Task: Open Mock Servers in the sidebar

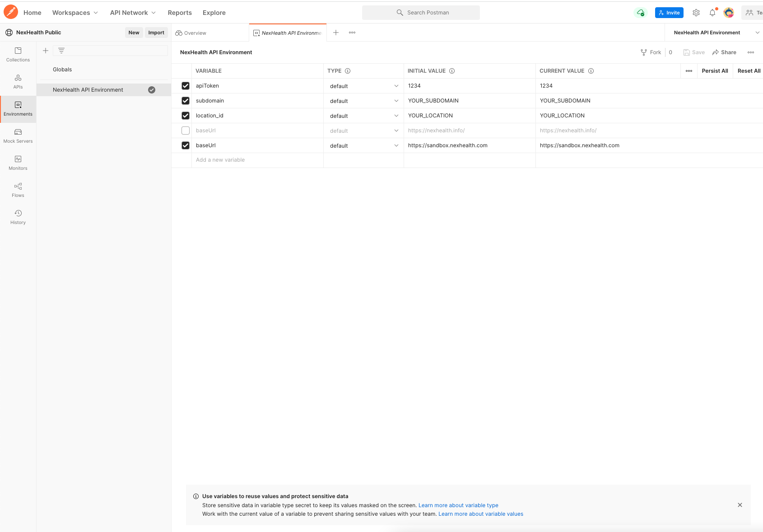Action: [x=18, y=136]
